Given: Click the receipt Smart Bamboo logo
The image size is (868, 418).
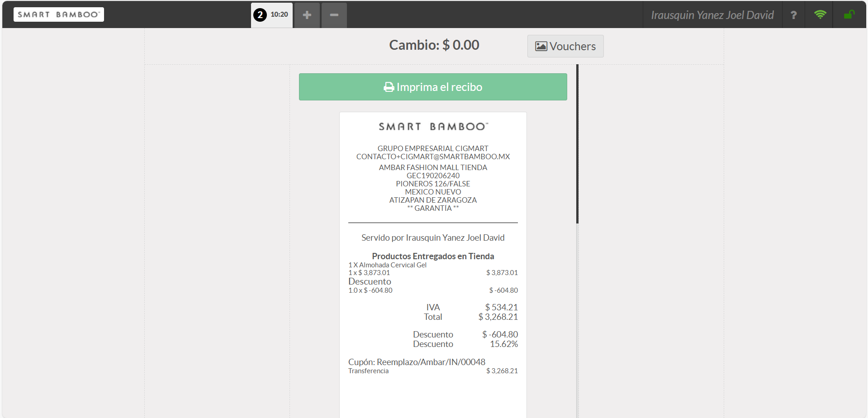Looking at the screenshot, I should point(433,127).
